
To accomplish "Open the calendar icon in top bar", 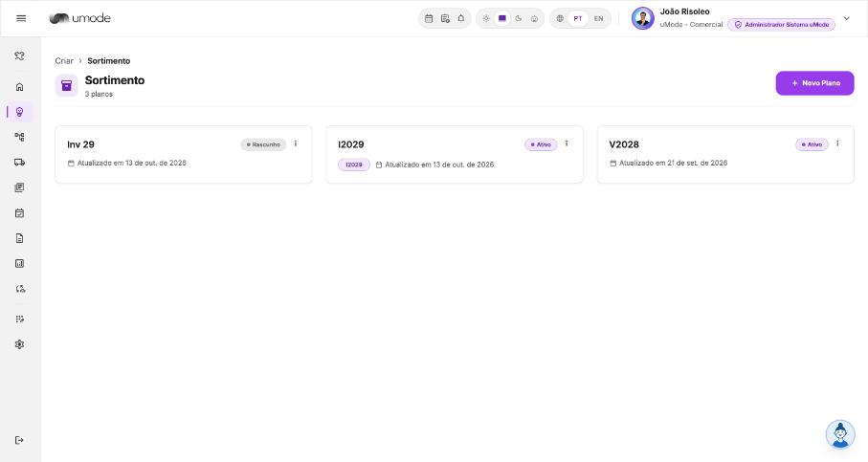I will point(429,18).
